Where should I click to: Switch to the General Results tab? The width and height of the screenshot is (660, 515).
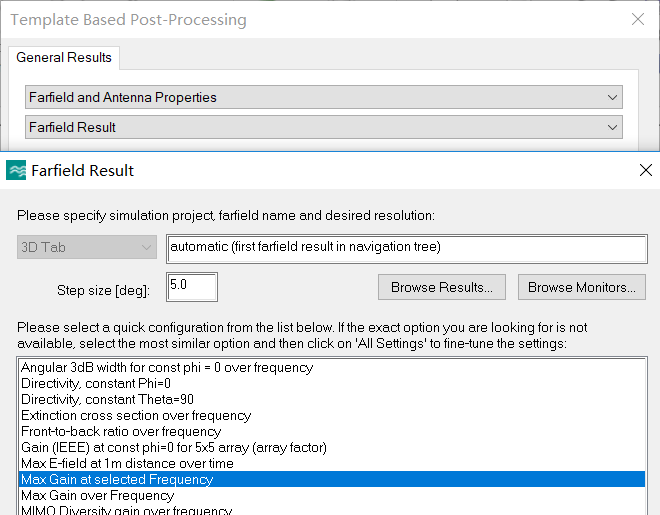coord(64,57)
